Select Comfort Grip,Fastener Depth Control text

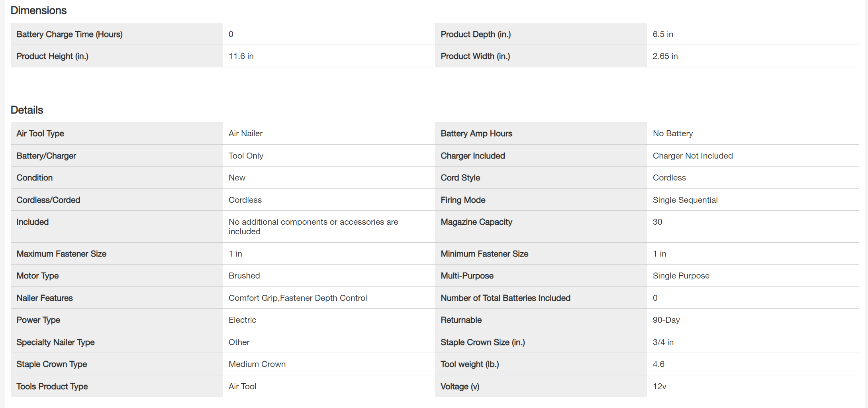click(297, 298)
